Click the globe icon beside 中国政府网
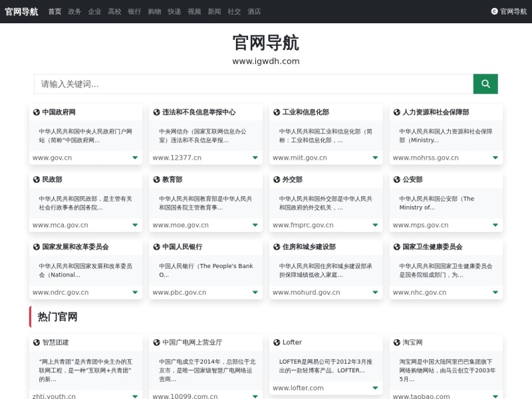 [37, 112]
